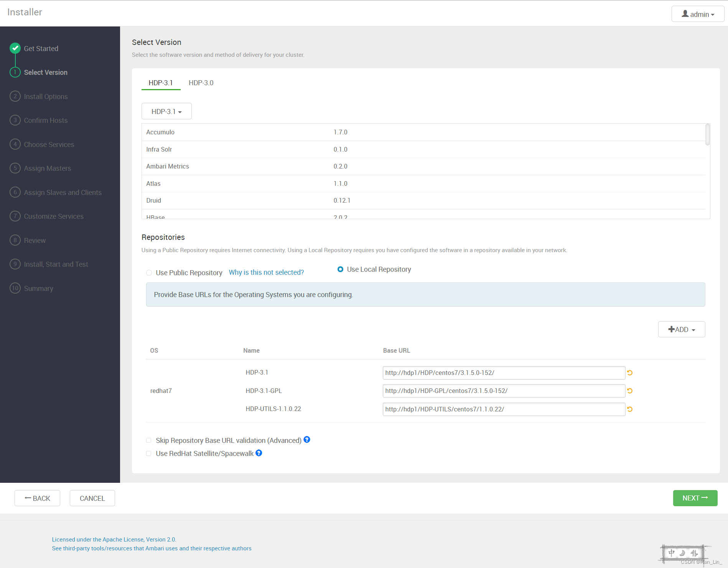Click step 6 circle for Assign Slaves and Clients
728x568 pixels.
[15, 192]
